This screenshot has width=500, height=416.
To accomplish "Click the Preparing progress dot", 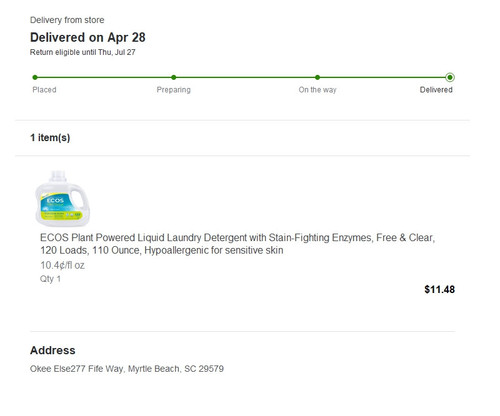I will click(x=174, y=77).
